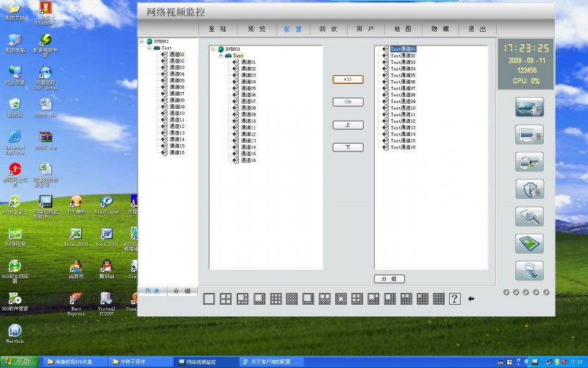Viewport: 588px width, 368px height.
Task: Open the 登陆 login menu
Action: [218, 29]
